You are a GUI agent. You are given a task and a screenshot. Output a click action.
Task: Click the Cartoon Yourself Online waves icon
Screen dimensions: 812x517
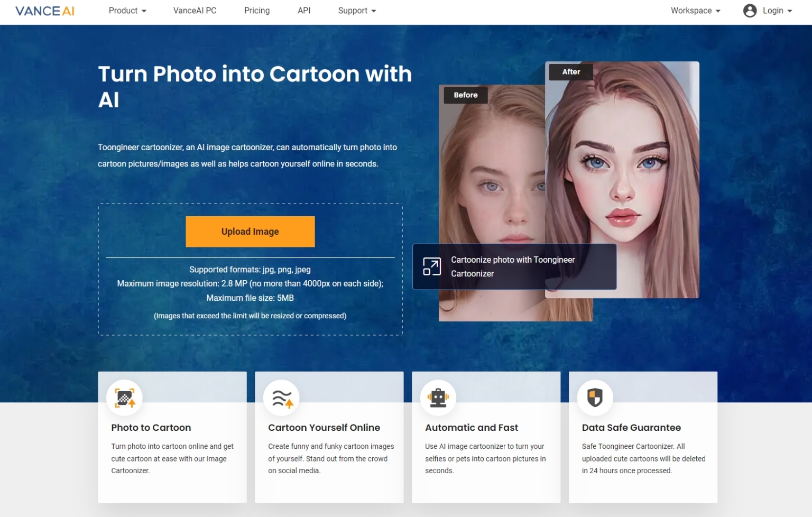281,398
